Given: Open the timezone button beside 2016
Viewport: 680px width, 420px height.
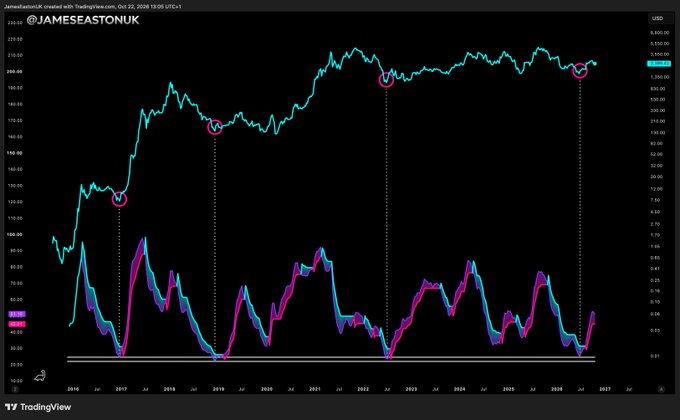Looking at the screenshot, I should click(15, 389).
